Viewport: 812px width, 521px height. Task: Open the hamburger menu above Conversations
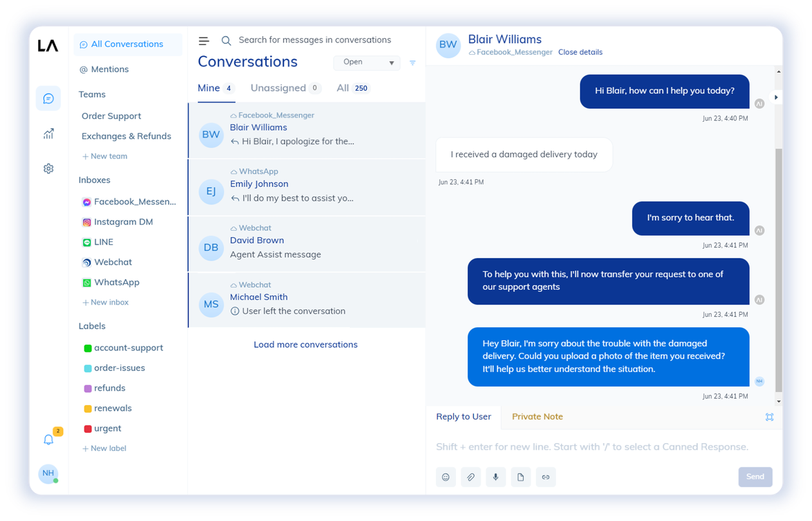click(203, 40)
